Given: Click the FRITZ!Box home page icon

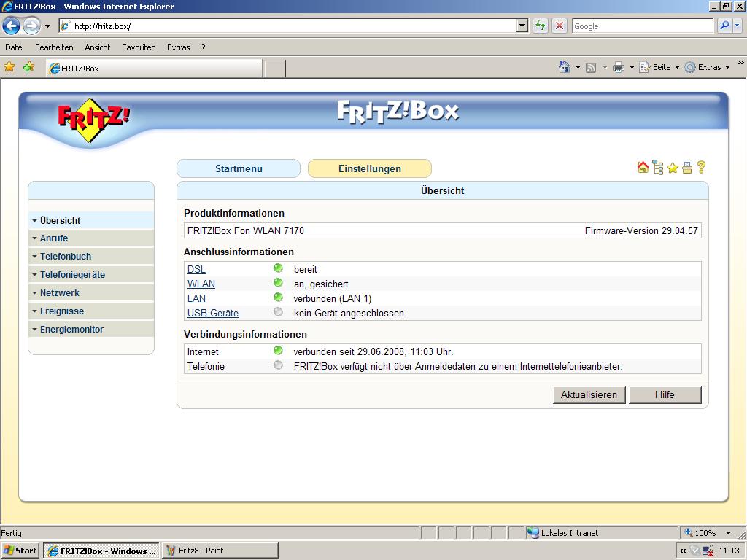Looking at the screenshot, I should pos(643,168).
